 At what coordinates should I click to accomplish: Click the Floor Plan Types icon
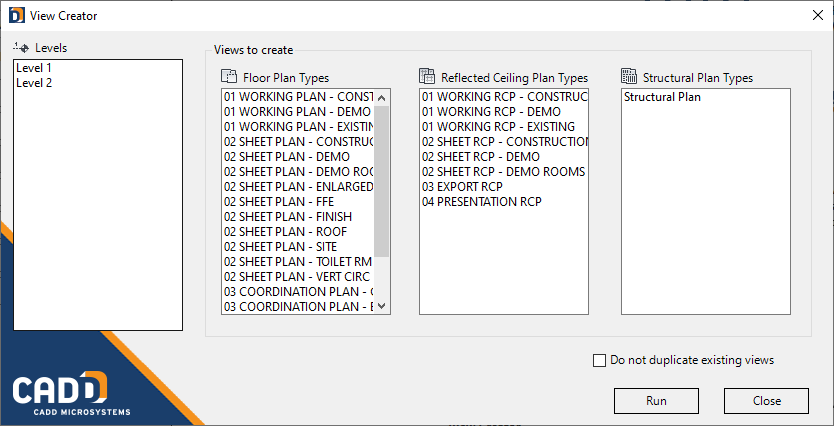coord(229,77)
